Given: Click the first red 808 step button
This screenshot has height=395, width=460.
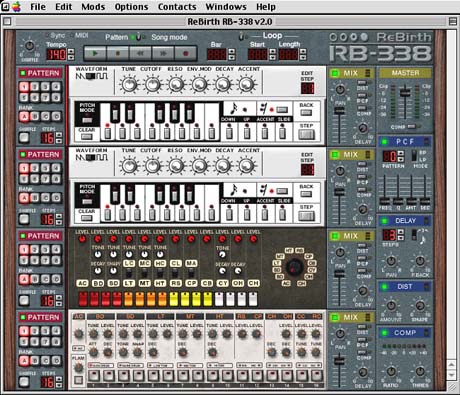Looking at the screenshot, I should (83, 299).
